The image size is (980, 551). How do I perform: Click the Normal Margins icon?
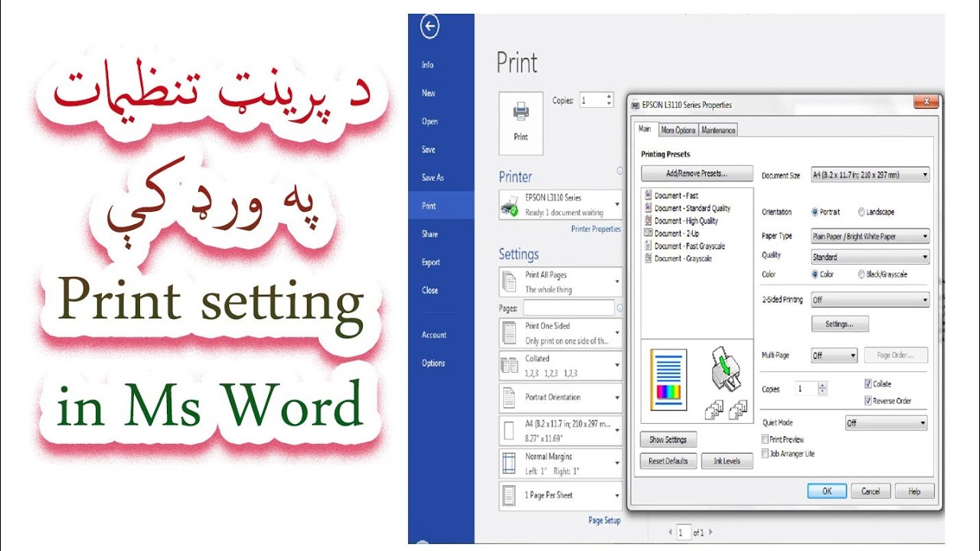point(509,463)
